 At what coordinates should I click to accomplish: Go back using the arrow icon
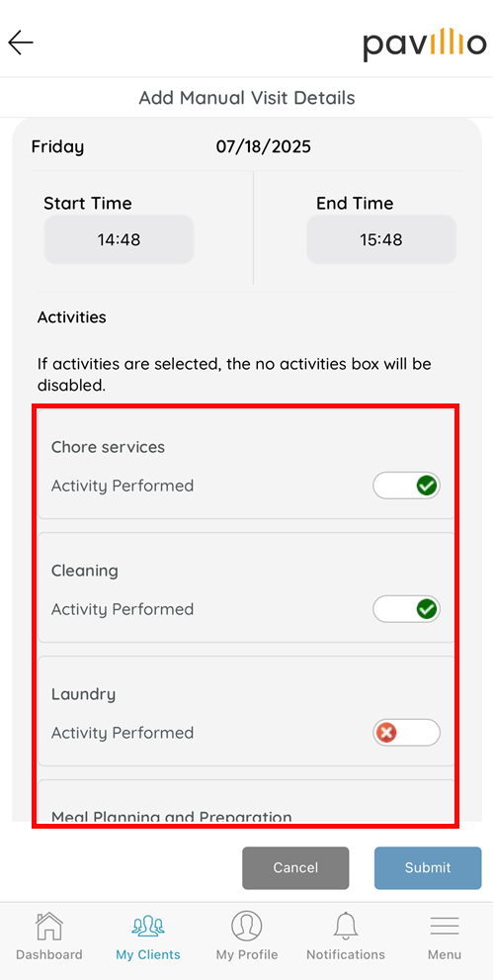click(21, 44)
